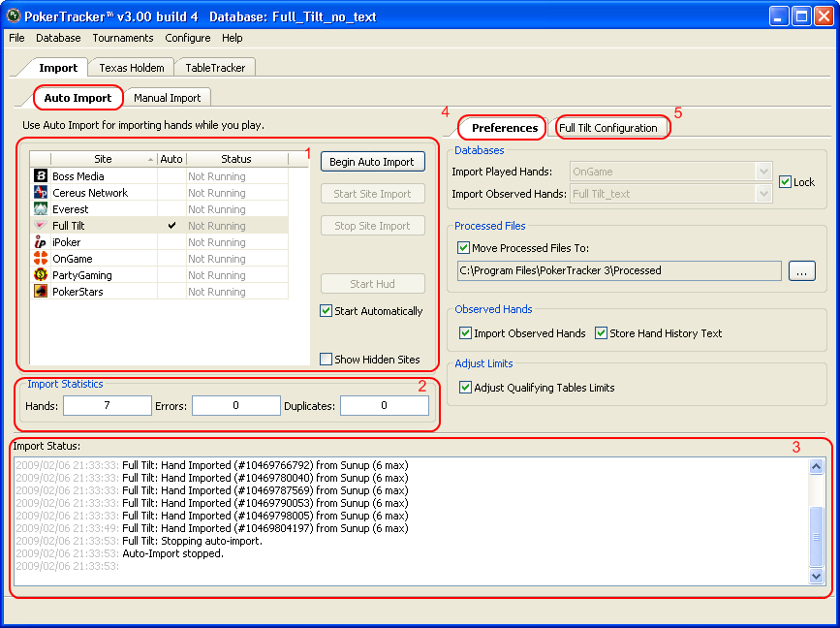Click the PokerStars site icon

tap(41, 292)
